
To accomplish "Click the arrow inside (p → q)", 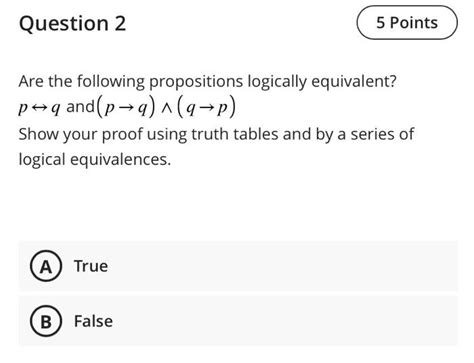I will 125,108.
